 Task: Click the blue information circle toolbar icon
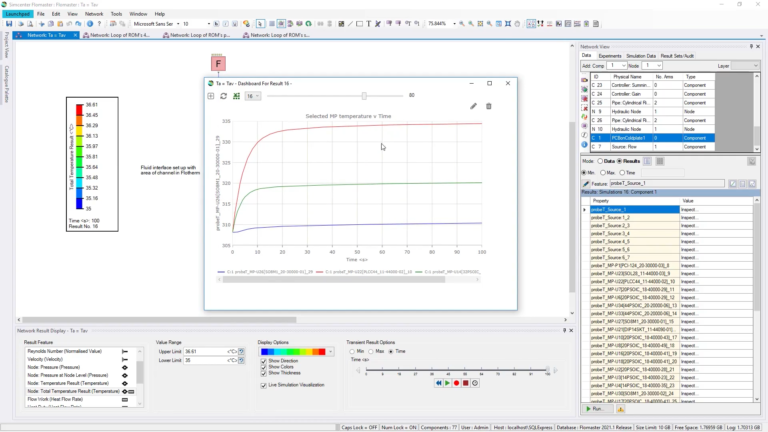pyautogui.click(x=90, y=24)
